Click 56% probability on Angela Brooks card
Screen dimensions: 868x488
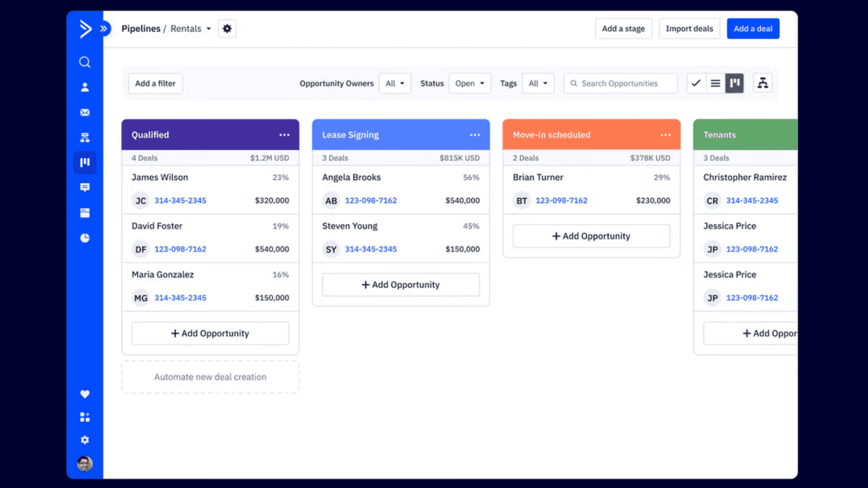click(471, 178)
